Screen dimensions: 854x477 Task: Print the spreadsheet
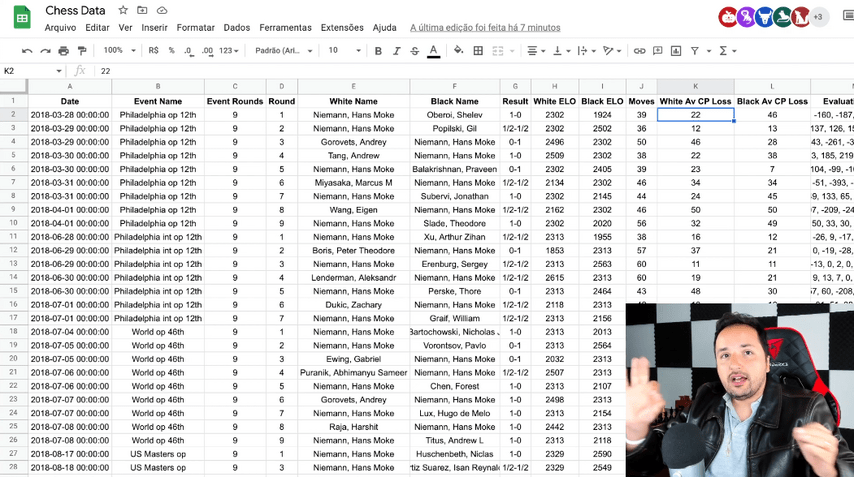[64, 51]
